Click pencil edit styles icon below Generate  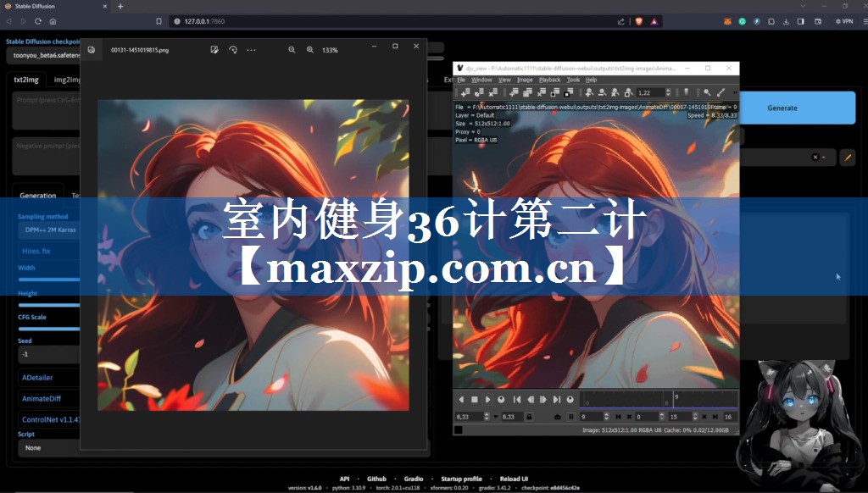tap(848, 158)
